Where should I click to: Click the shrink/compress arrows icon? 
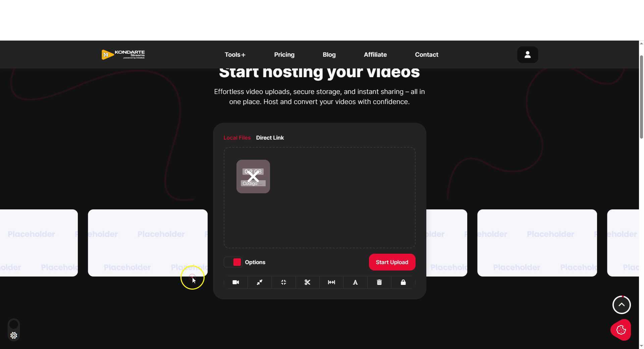pos(259,282)
